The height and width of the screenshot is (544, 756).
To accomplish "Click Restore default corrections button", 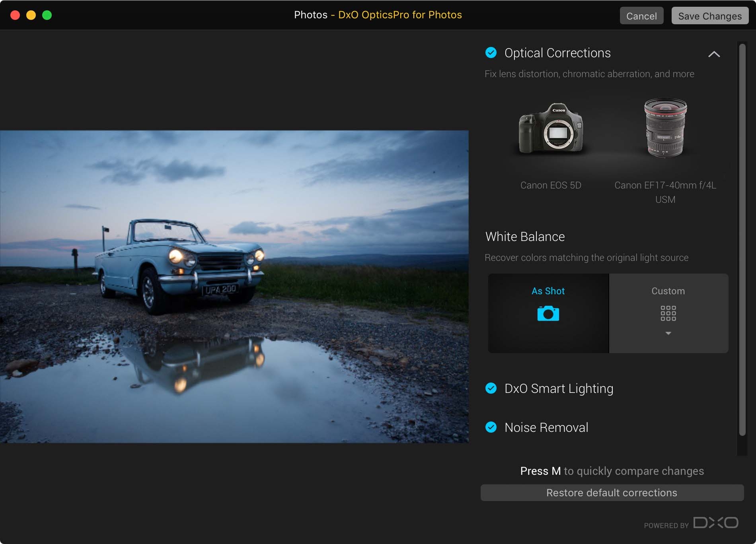I will tap(612, 493).
